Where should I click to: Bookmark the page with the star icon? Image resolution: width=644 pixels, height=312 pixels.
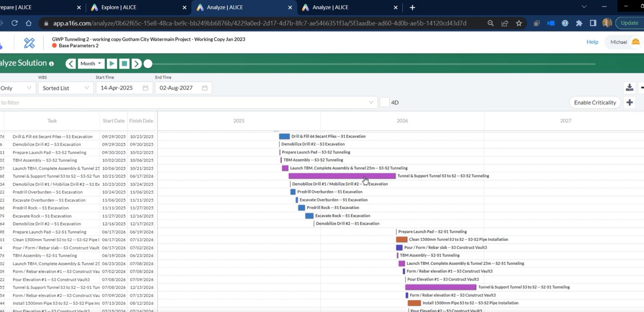(x=519, y=23)
